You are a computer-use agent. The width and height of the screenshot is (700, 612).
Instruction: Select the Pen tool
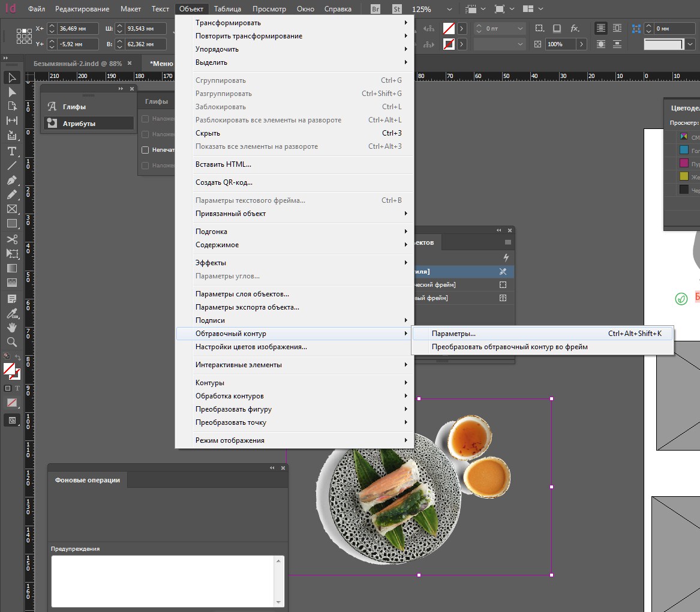click(11, 180)
